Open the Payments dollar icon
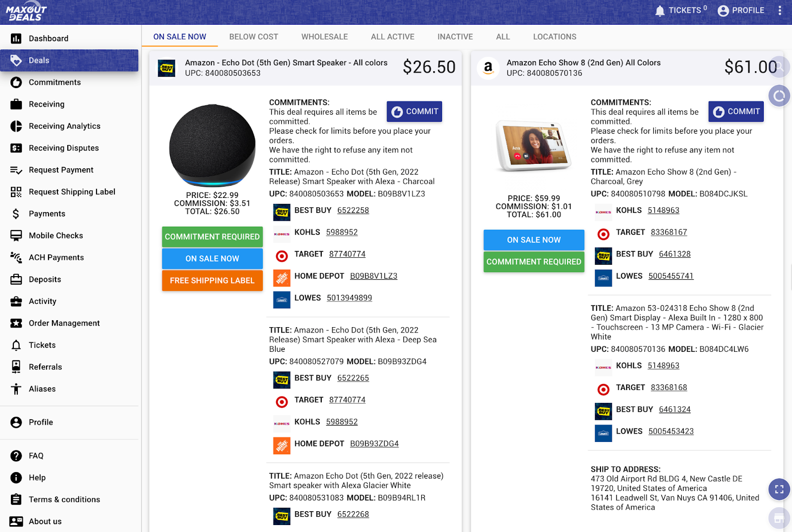The width and height of the screenshot is (792, 532). point(16,214)
